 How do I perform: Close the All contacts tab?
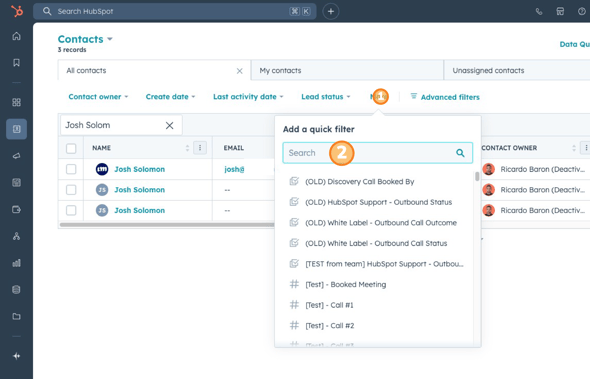(x=239, y=71)
